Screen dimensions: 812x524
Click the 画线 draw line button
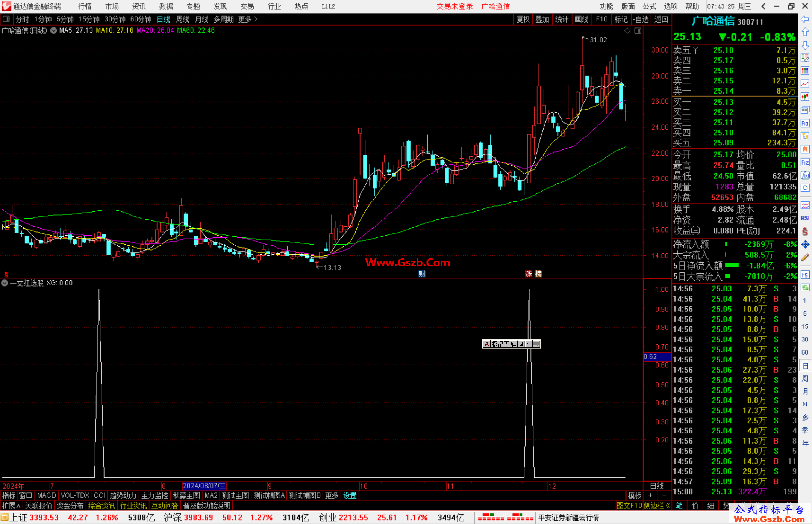pos(582,19)
